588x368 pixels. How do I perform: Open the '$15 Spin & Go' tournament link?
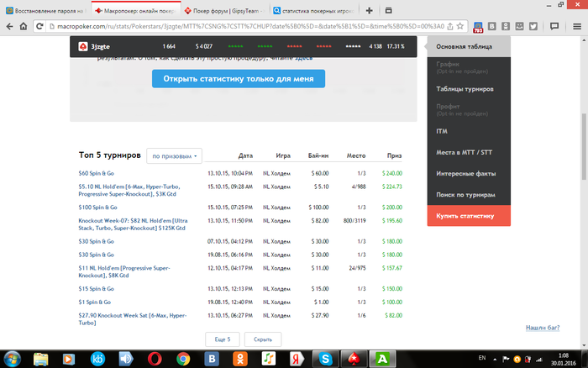97,289
